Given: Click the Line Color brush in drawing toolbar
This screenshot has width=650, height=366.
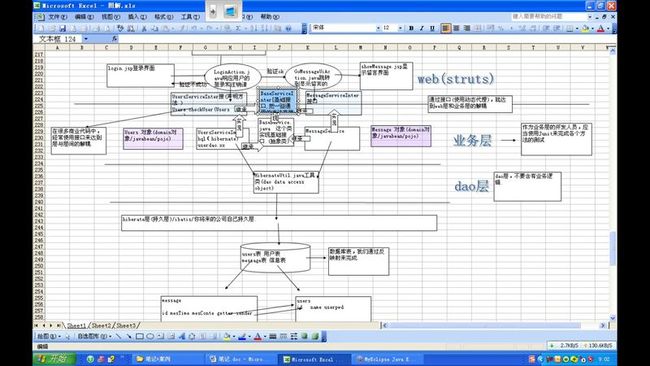Looking at the screenshot, I should click(243, 336).
